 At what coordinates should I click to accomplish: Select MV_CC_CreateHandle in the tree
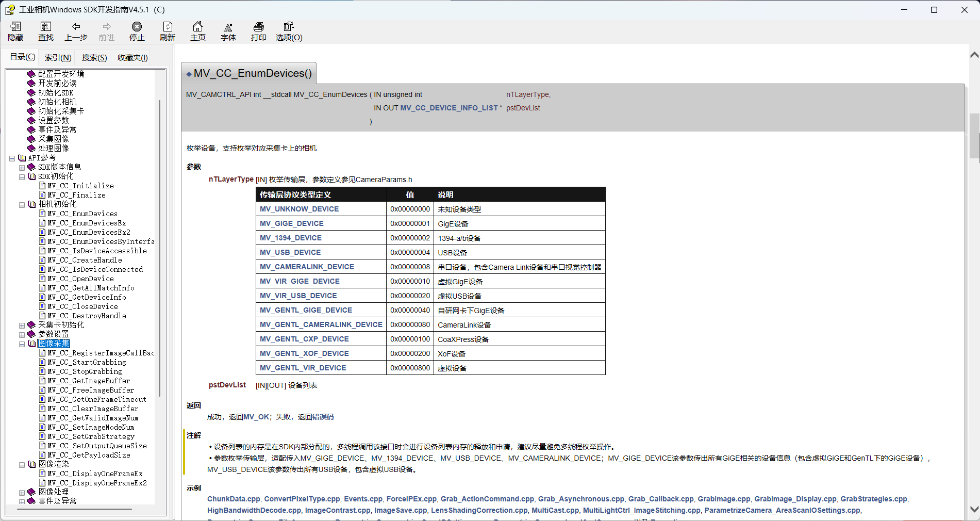point(85,260)
